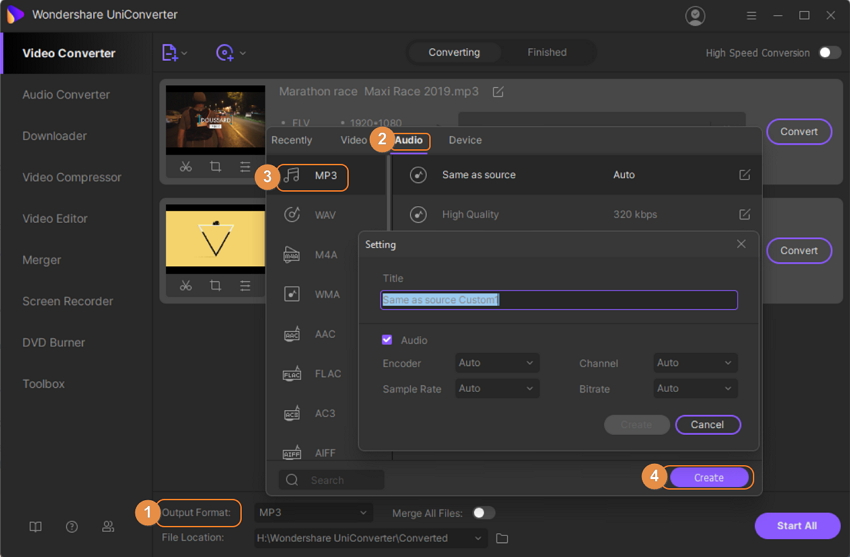Toggle High Speed Conversion switch
Image resolution: width=850 pixels, height=557 pixels.
[x=829, y=53]
